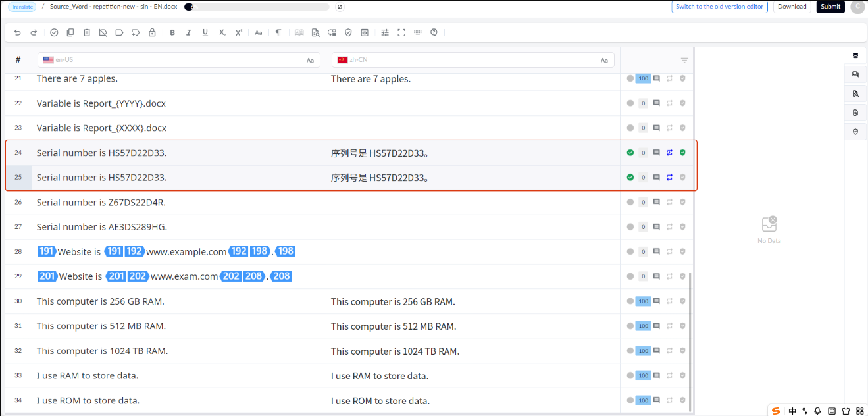Open the help question mark icon
This screenshot has height=416, width=868.
point(434,32)
